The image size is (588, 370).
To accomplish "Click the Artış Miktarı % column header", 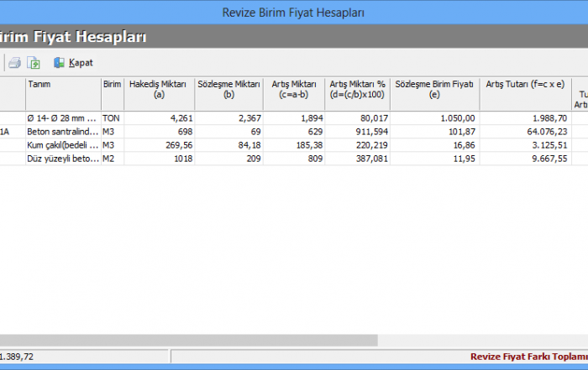I will pos(357,90).
